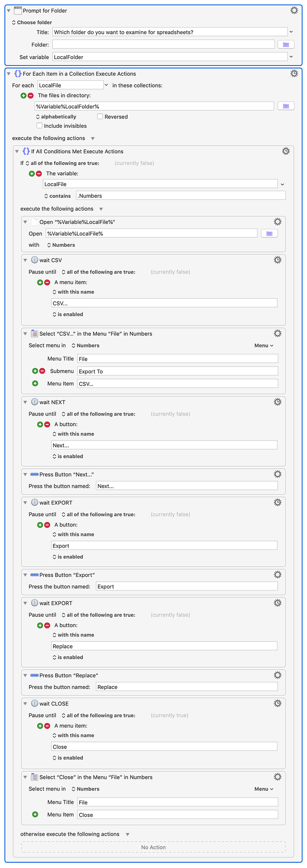307x868 pixels.
Task: Edit the Title field with spreadsheet question
Action: tap(170, 32)
